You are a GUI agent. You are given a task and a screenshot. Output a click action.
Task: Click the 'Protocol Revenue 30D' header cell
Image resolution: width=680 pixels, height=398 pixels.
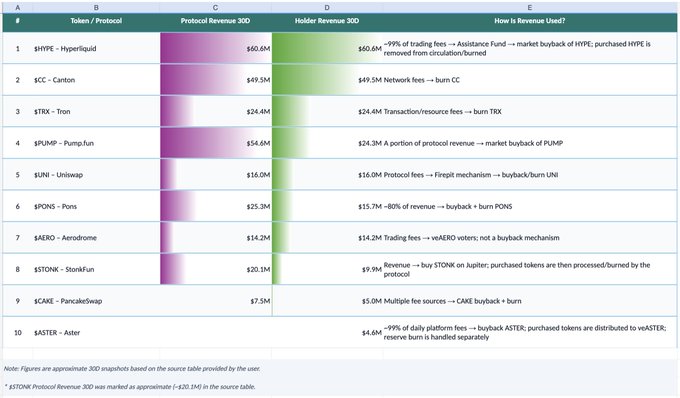pos(216,21)
